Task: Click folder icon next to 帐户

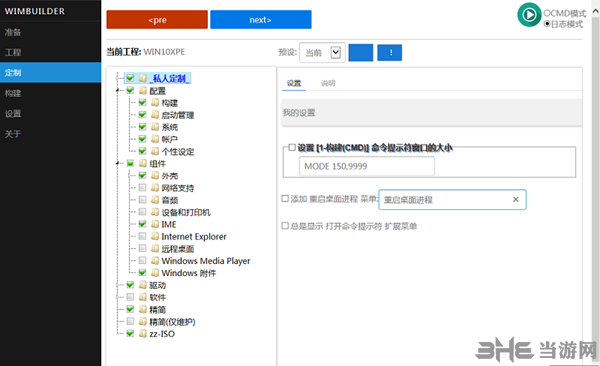Action: tap(155, 139)
